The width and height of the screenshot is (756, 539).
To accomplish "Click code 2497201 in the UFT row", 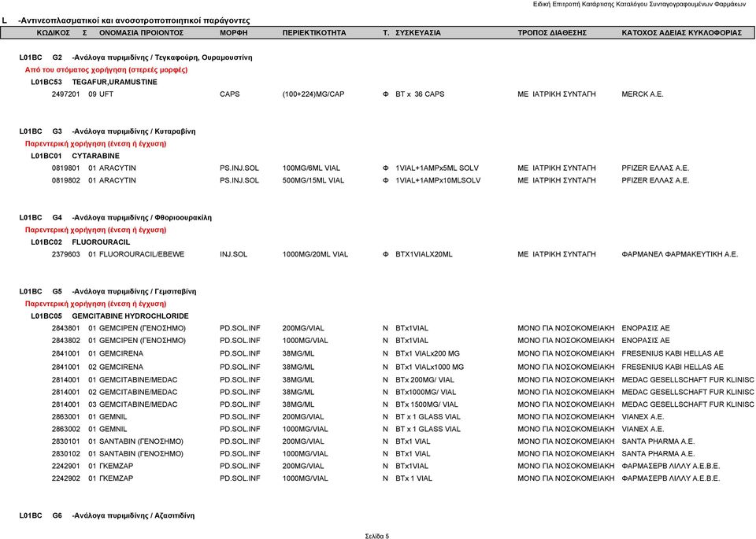I will coord(65,94).
